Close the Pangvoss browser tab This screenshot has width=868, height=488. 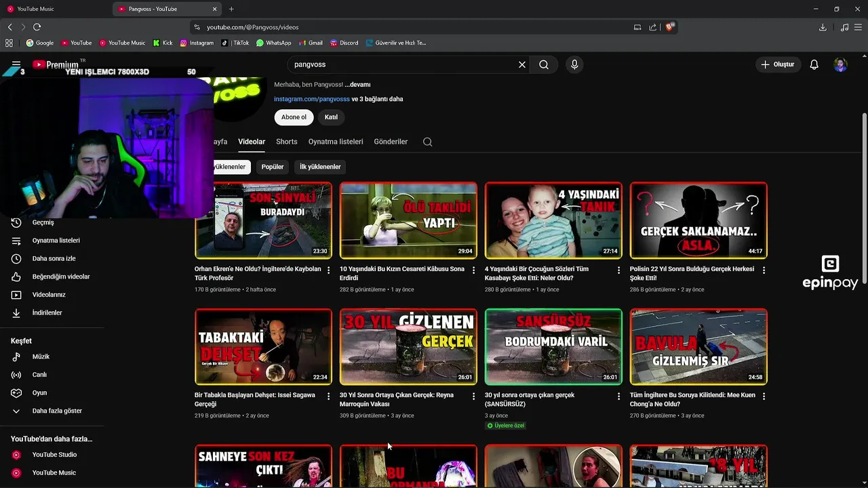[215, 9]
